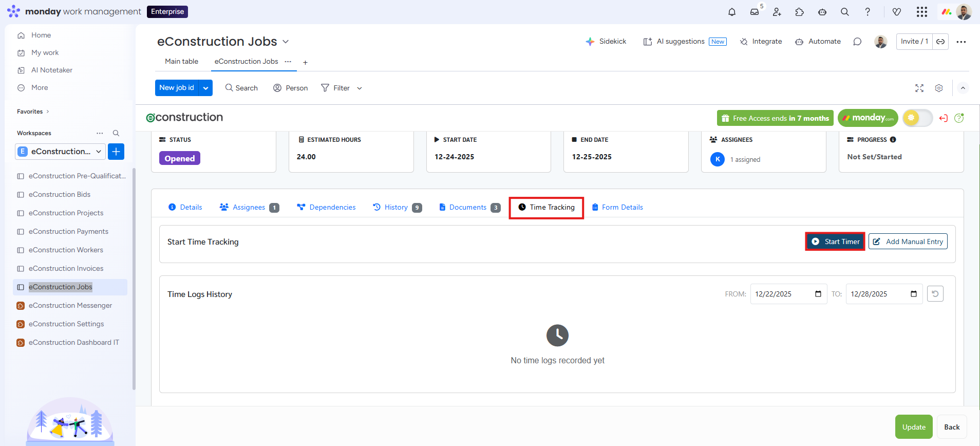The width and height of the screenshot is (980, 446).
Task: Open the notifications bell
Action: coord(732,12)
